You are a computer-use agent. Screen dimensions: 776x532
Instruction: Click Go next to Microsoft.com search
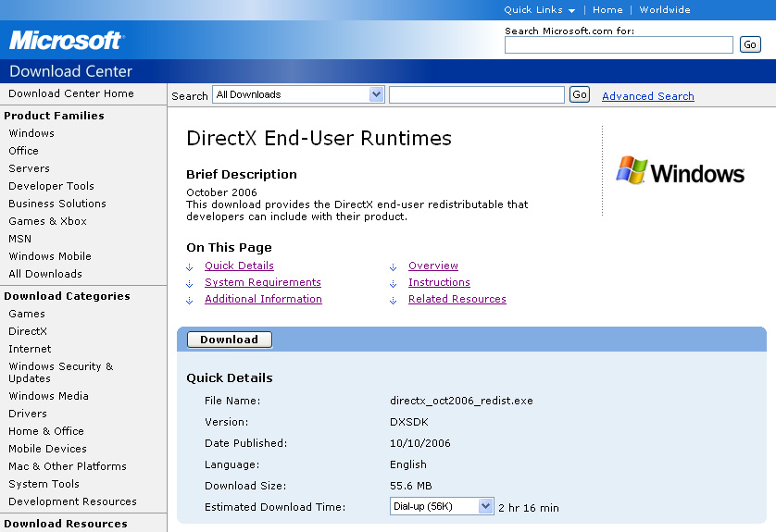749,44
